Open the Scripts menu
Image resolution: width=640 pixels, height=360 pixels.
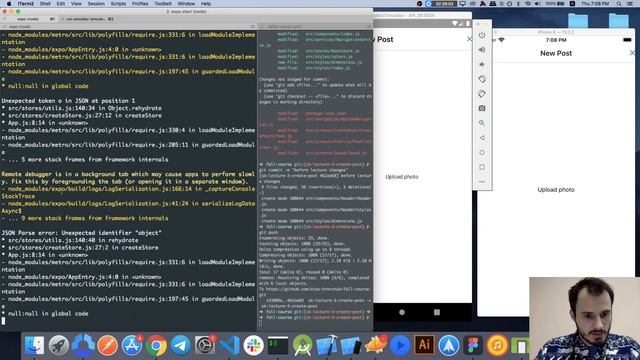click(x=118, y=4)
